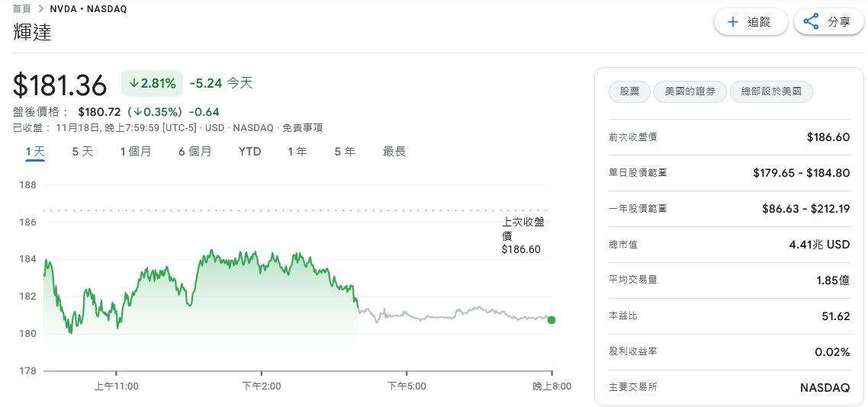868x407 pixels.
Task: Open the 免責事項 disclaimer link
Action: click(303, 128)
